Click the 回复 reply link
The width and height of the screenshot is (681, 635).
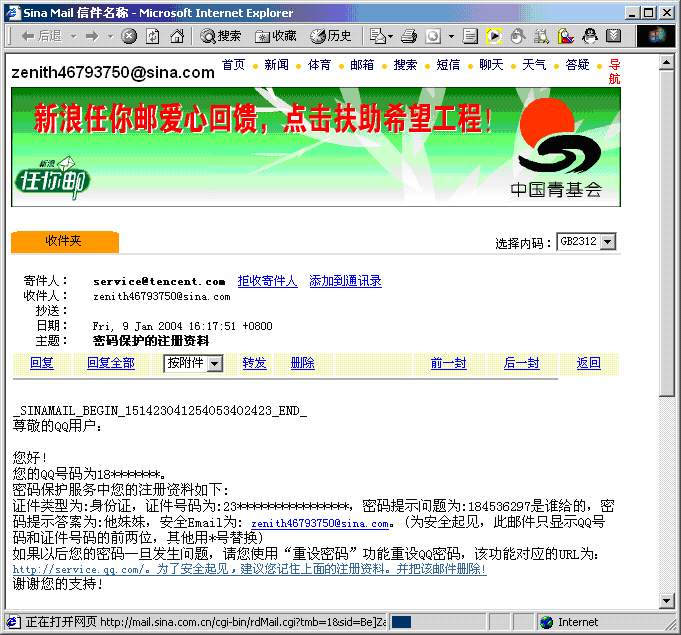[42, 363]
